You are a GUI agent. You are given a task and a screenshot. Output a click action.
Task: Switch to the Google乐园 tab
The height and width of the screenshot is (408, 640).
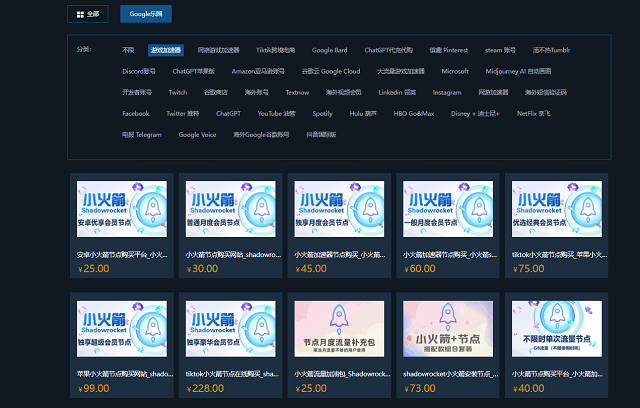tap(146, 14)
